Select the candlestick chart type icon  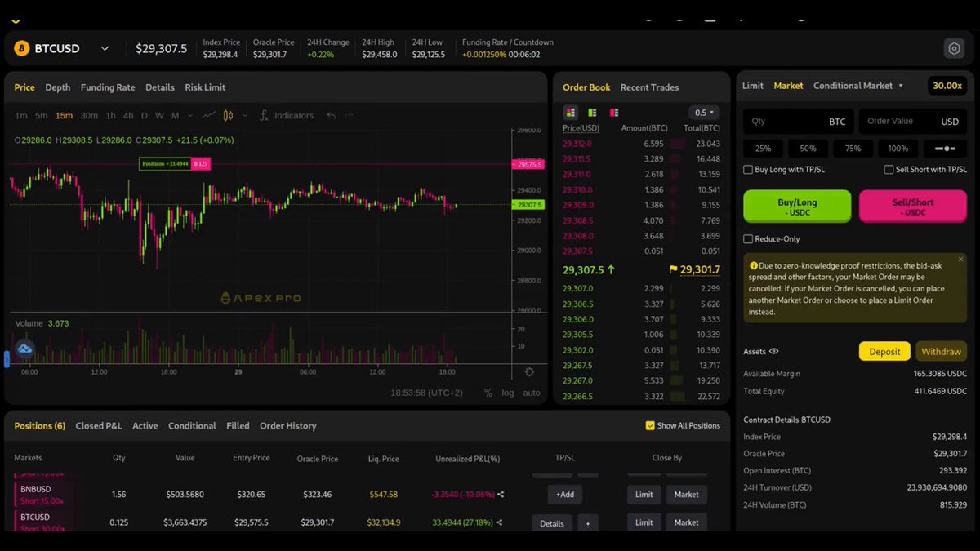click(228, 115)
